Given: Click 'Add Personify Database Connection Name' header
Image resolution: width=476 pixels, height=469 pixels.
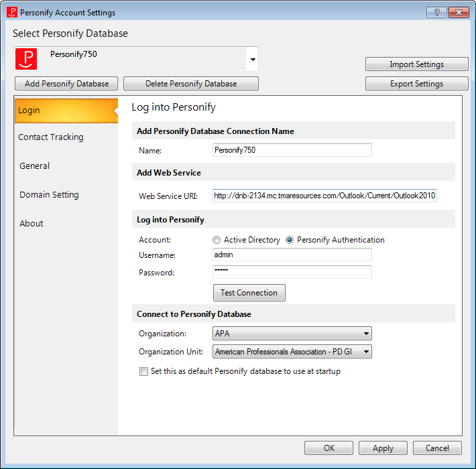Looking at the screenshot, I should coord(215,131).
